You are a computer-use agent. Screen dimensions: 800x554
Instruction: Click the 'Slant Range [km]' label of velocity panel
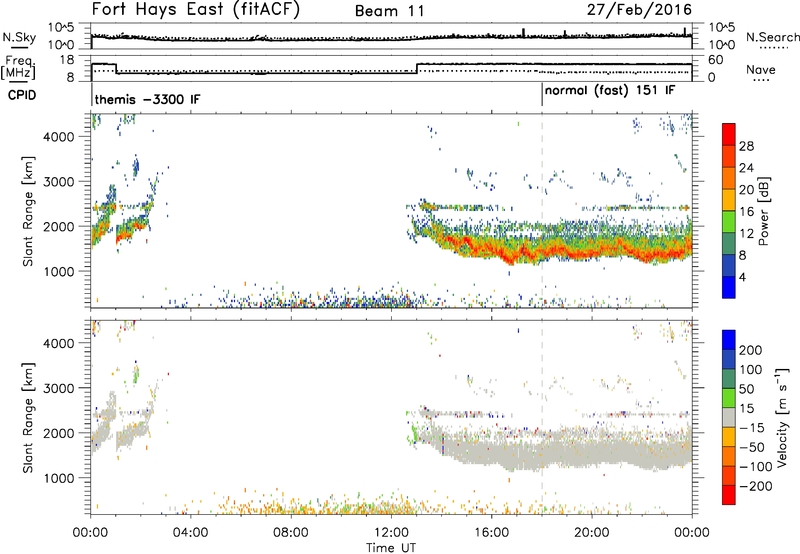tap(28, 417)
